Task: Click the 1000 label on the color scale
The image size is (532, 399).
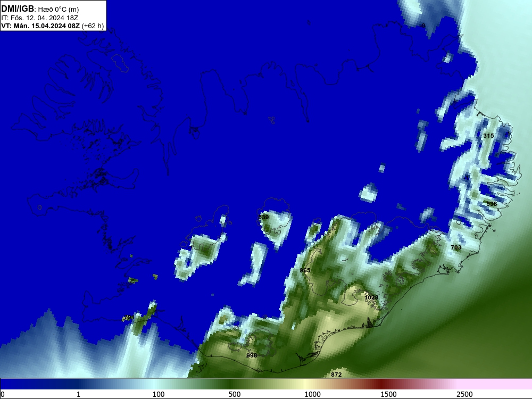Action: (x=312, y=394)
